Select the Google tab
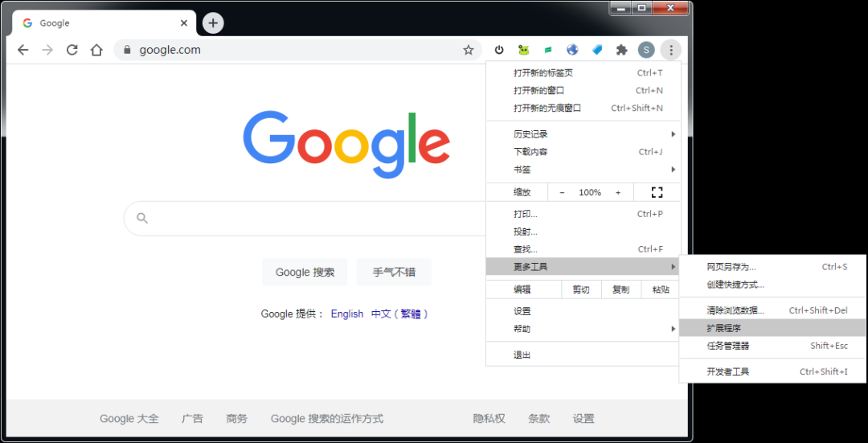The height and width of the screenshot is (443, 868). point(104,23)
